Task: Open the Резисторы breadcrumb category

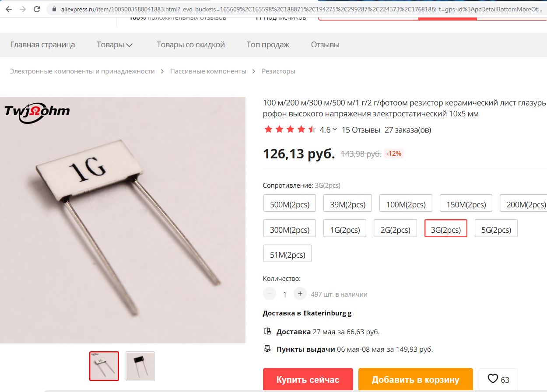Action: pyautogui.click(x=278, y=71)
